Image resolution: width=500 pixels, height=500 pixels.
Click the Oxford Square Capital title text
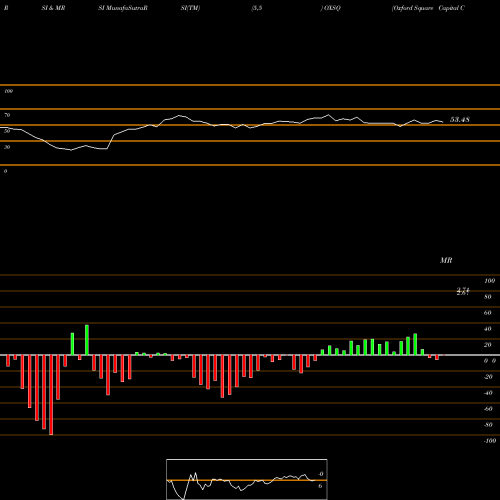(x=428, y=8)
